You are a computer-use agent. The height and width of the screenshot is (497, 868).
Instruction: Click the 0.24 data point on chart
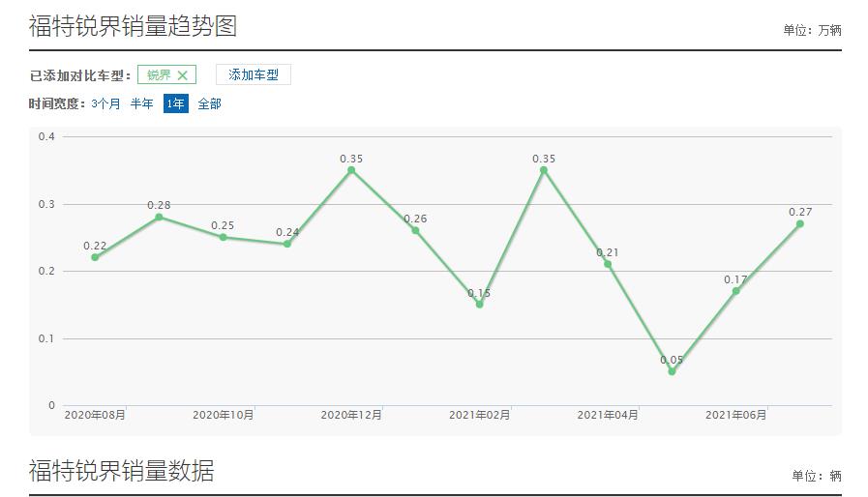[x=287, y=244]
